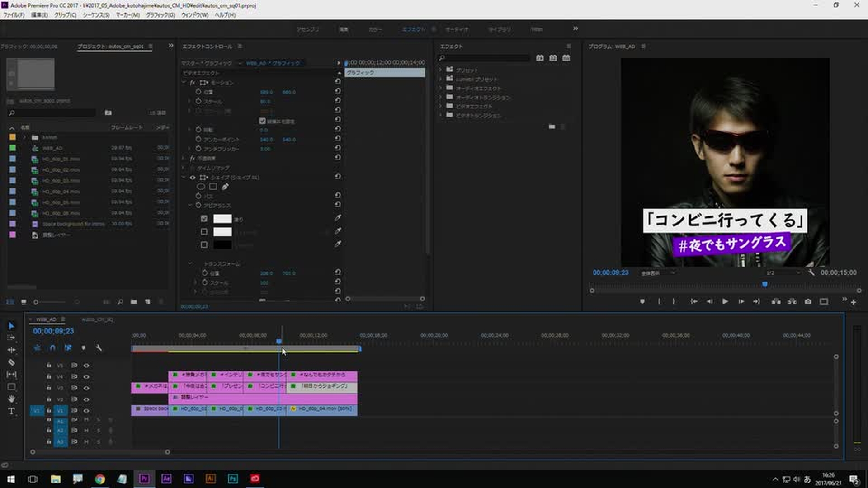Open the シーケンス(S) menu

pyautogui.click(x=96, y=15)
